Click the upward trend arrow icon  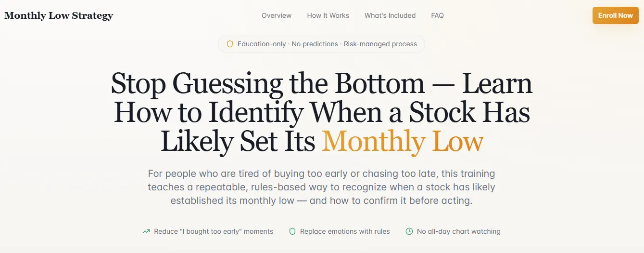pyautogui.click(x=146, y=232)
